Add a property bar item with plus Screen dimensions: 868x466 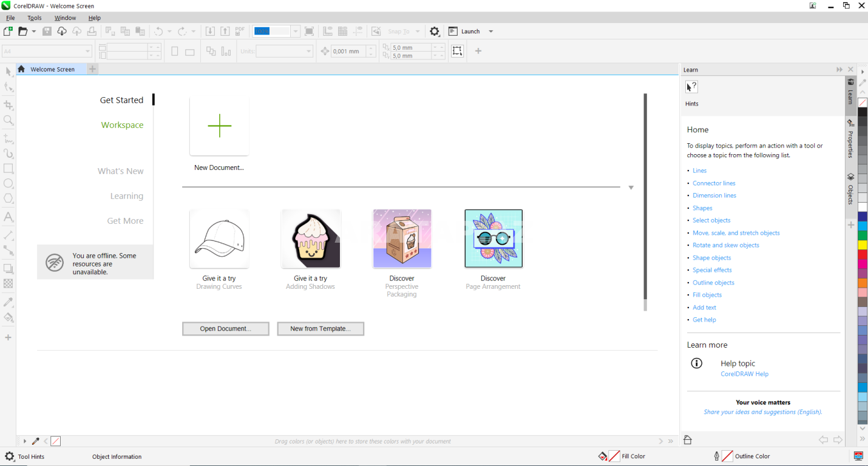tap(478, 51)
